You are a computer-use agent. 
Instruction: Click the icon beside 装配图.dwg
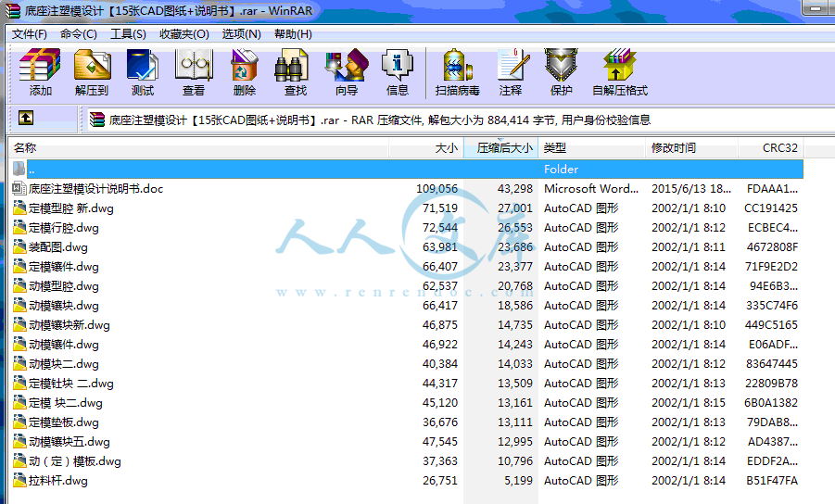click(19, 247)
